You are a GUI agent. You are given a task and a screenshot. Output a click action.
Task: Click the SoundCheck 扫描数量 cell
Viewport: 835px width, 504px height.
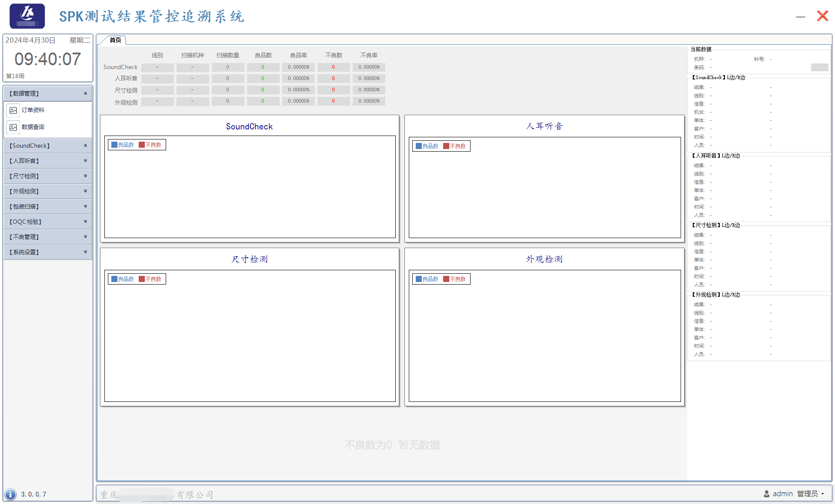(x=227, y=67)
